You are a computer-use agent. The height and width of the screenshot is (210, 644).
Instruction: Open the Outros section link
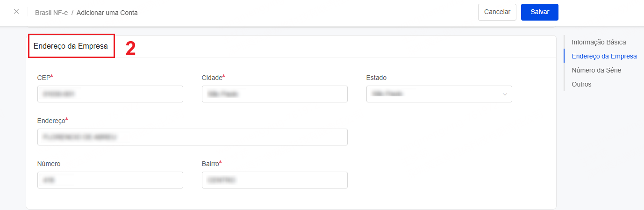(x=581, y=84)
